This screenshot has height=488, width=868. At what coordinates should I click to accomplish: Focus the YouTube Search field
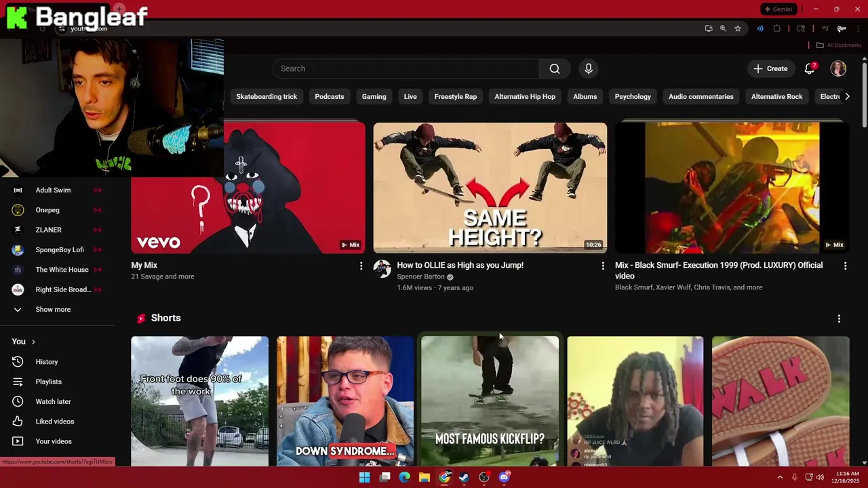tap(406, 68)
